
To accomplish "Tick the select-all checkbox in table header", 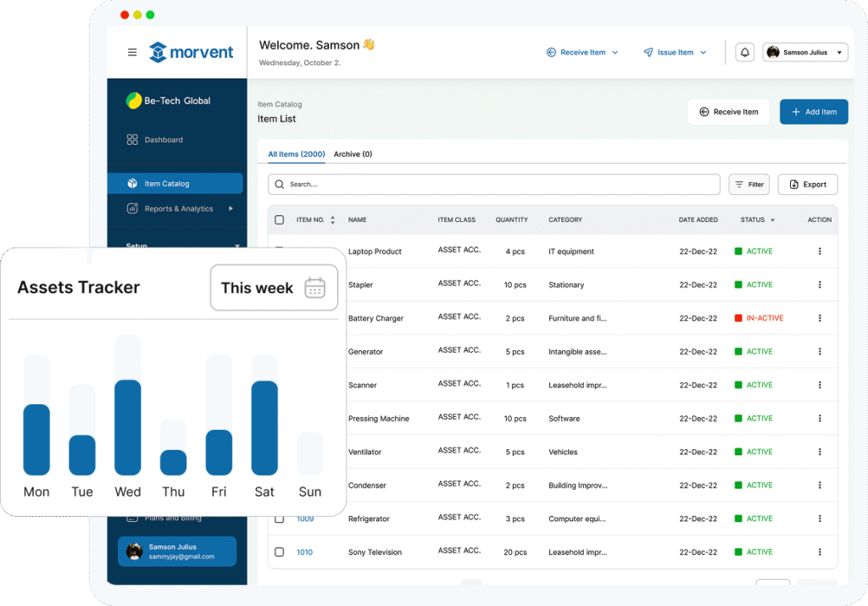I will (x=280, y=220).
